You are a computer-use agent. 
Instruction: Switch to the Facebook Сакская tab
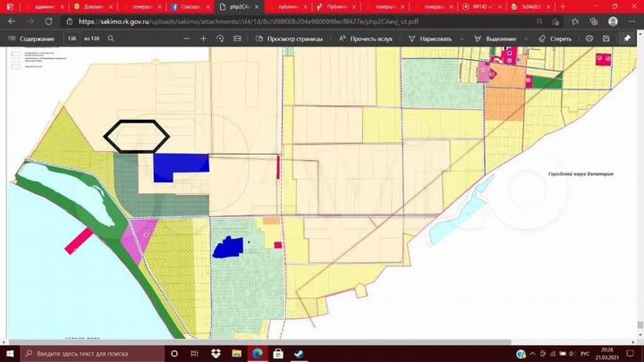click(x=191, y=7)
